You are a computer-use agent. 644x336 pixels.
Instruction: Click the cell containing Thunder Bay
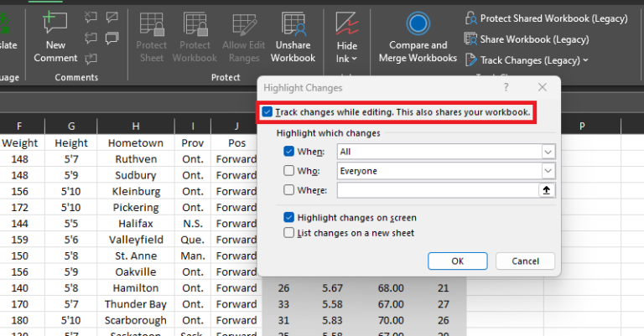(136, 304)
